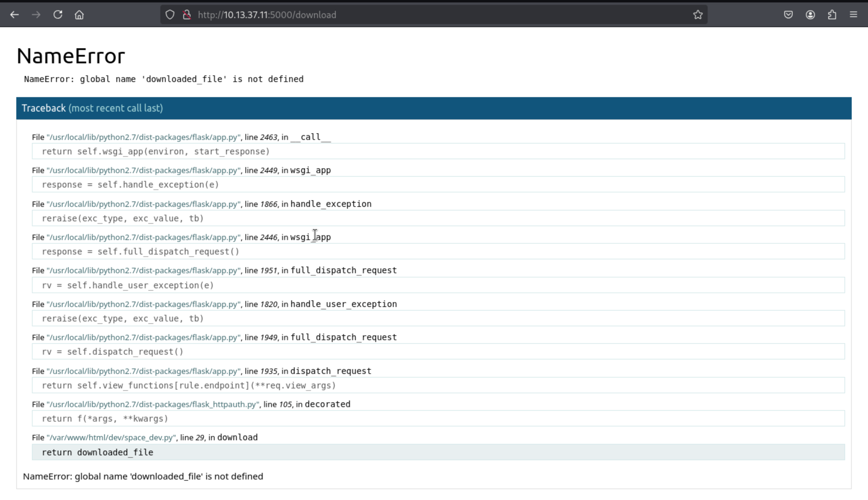Open the flask_httpauth.py file link
The width and height of the screenshot is (868, 500).
click(x=153, y=404)
